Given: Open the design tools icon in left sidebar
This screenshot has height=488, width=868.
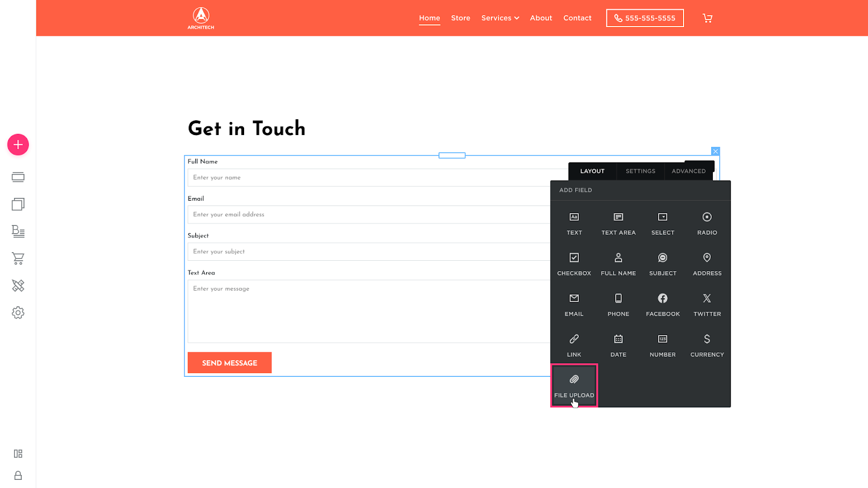Looking at the screenshot, I should click(18, 286).
